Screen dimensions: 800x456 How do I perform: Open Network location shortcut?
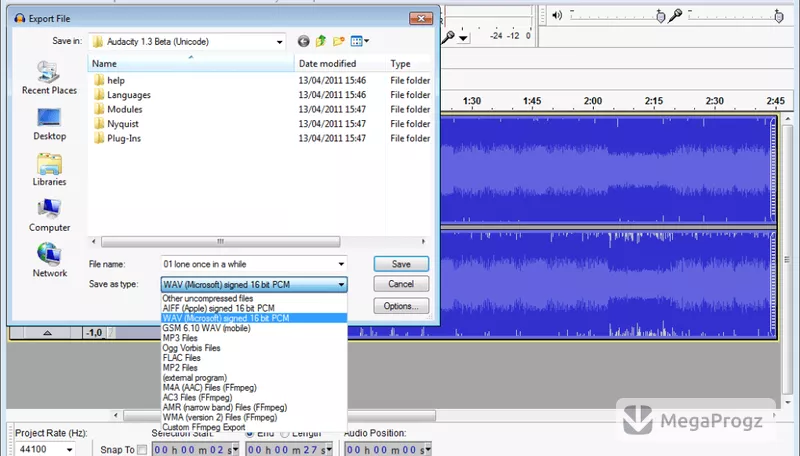(49, 261)
